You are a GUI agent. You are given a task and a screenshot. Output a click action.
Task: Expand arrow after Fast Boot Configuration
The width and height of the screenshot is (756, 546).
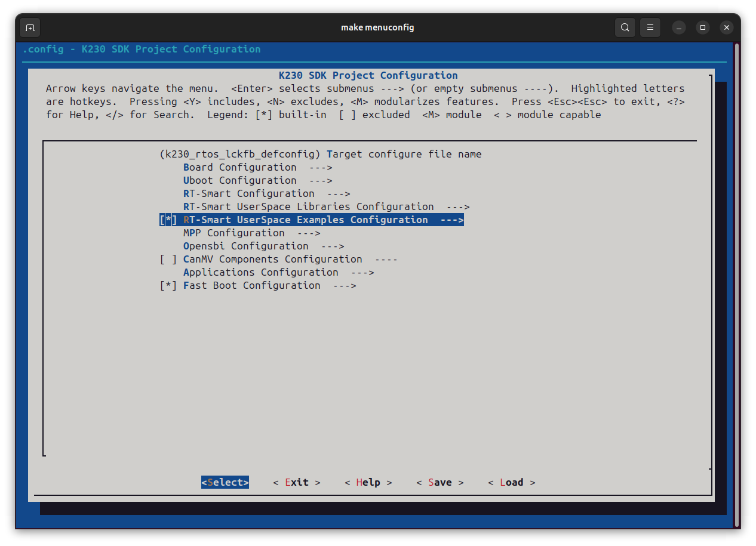(345, 285)
